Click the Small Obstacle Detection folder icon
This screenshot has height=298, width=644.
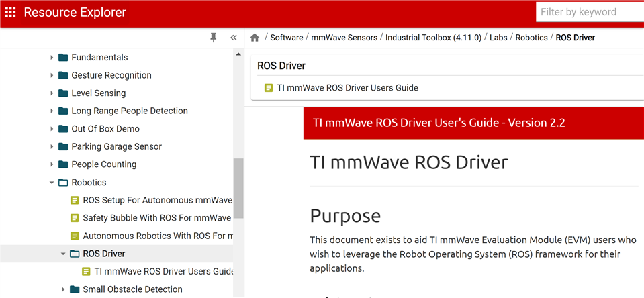coord(75,289)
